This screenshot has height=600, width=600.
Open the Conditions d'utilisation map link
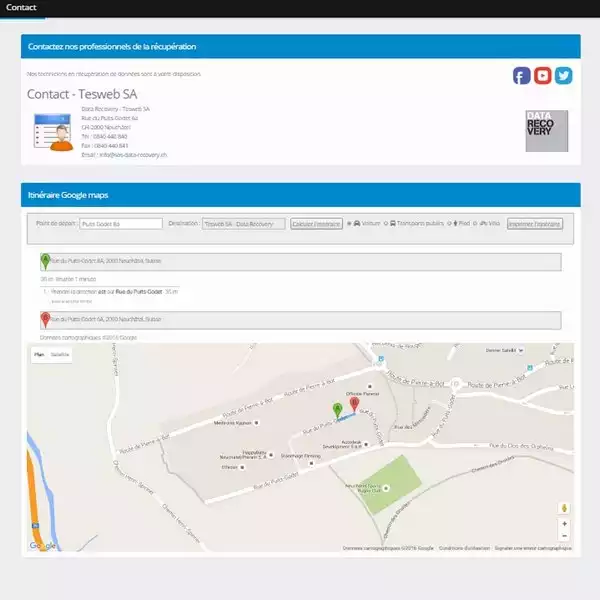tap(464, 548)
